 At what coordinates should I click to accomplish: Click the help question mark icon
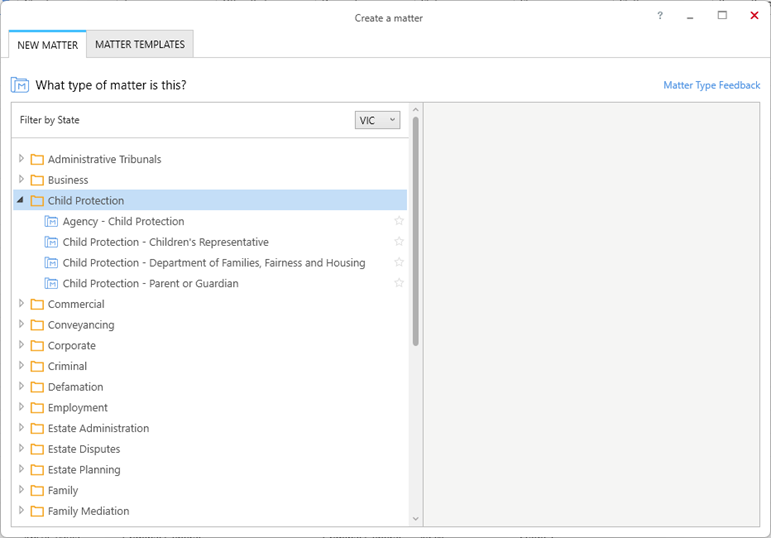click(660, 16)
